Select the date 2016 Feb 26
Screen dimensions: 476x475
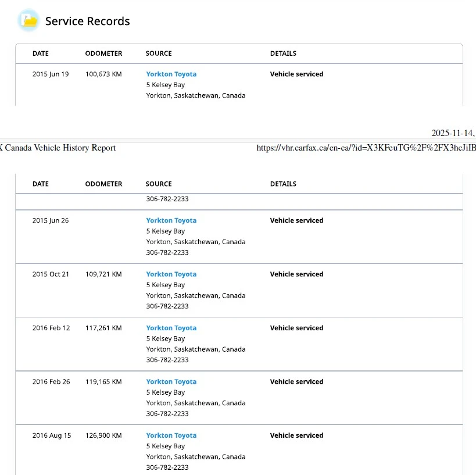51,382
